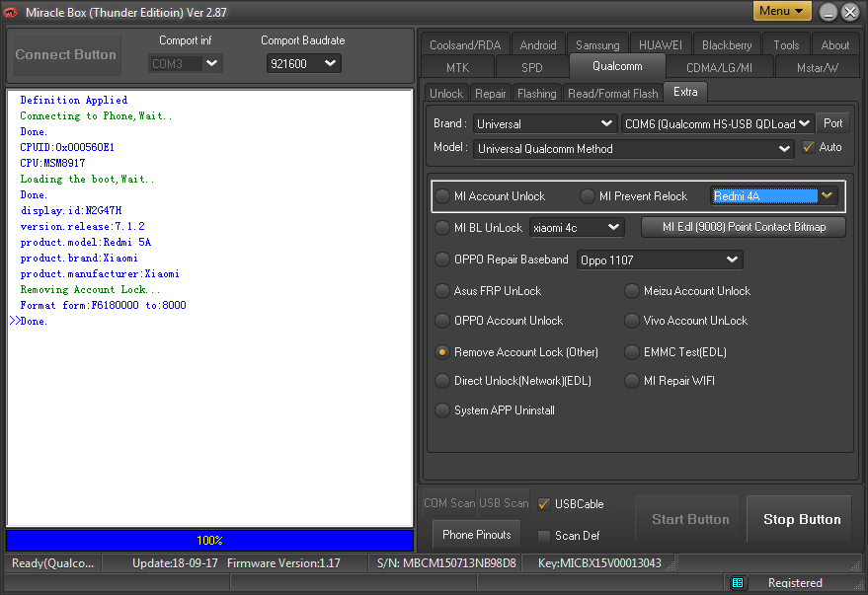The width and height of the screenshot is (868, 595).
Task: Open the Android tab
Action: pos(538,44)
